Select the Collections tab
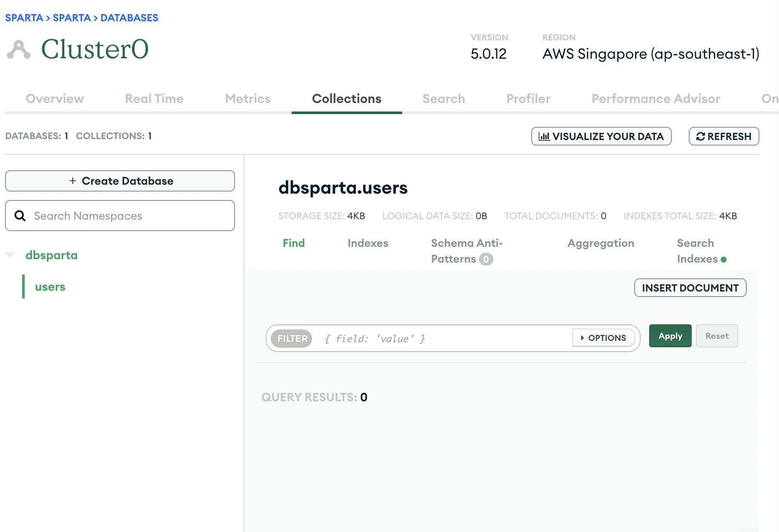Screen dimensions: 779x532 click(347, 99)
